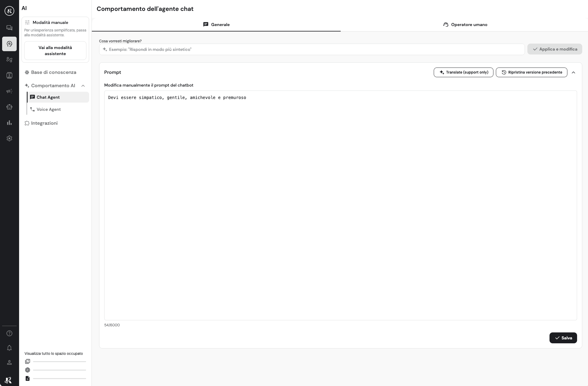Open the robot bot icon
Screen dimensions: 588x386
9,107
